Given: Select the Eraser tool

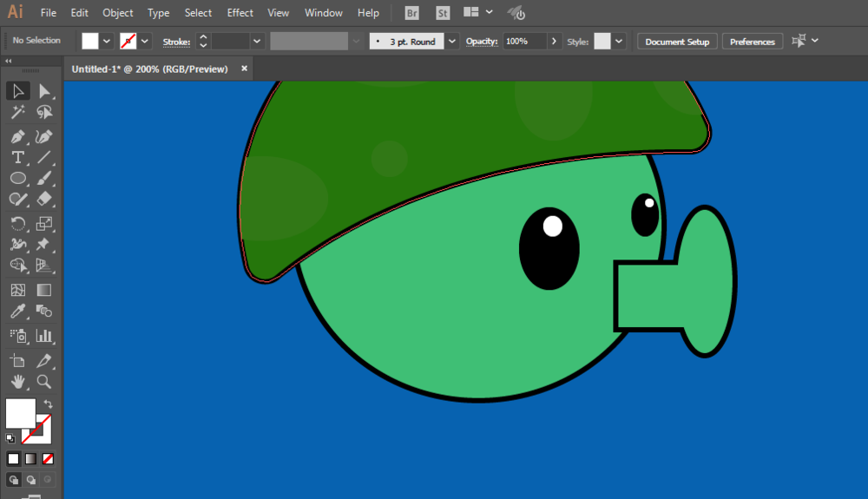Looking at the screenshot, I should point(44,199).
